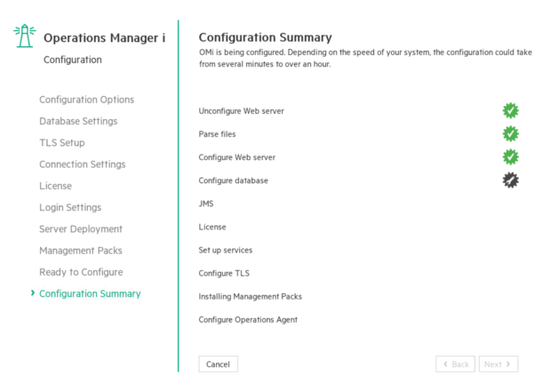Go to the Database Settings step
Screen dimensions: 542x392
(x=78, y=121)
